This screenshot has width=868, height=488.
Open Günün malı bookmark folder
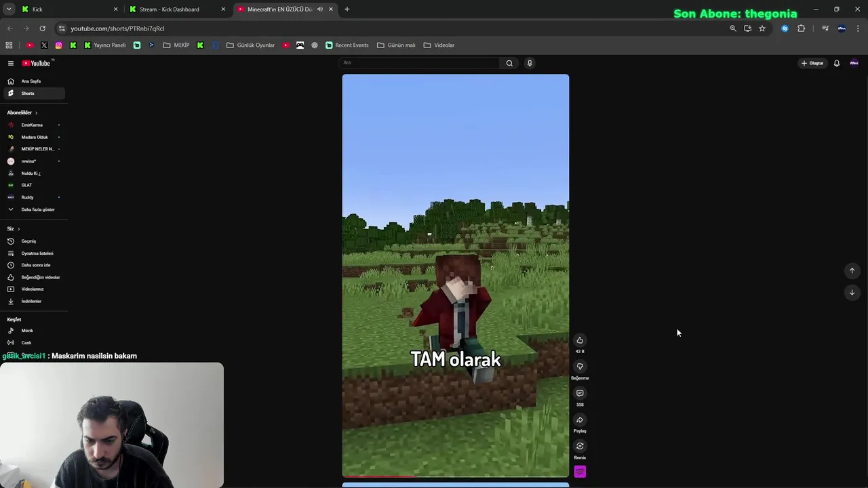point(396,45)
